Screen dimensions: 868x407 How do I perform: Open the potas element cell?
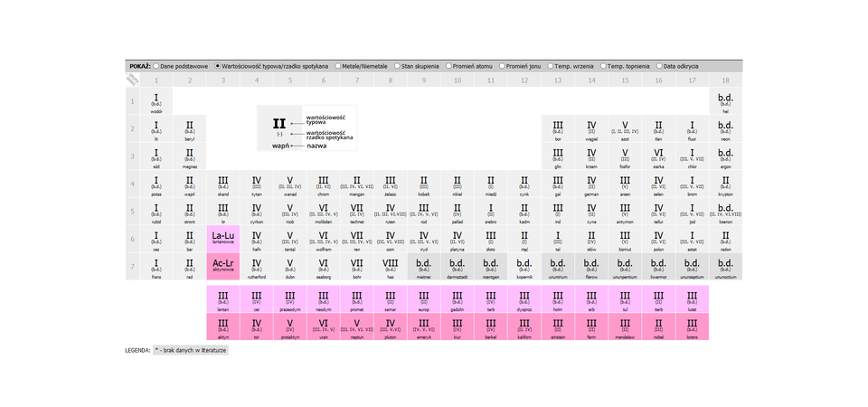[156, 184]
